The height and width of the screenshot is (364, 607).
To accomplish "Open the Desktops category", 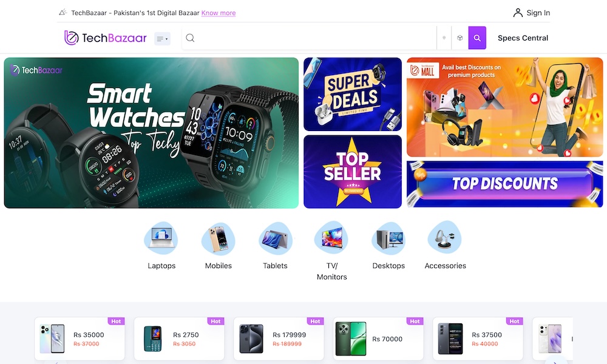I will click(x=388, y=246).
